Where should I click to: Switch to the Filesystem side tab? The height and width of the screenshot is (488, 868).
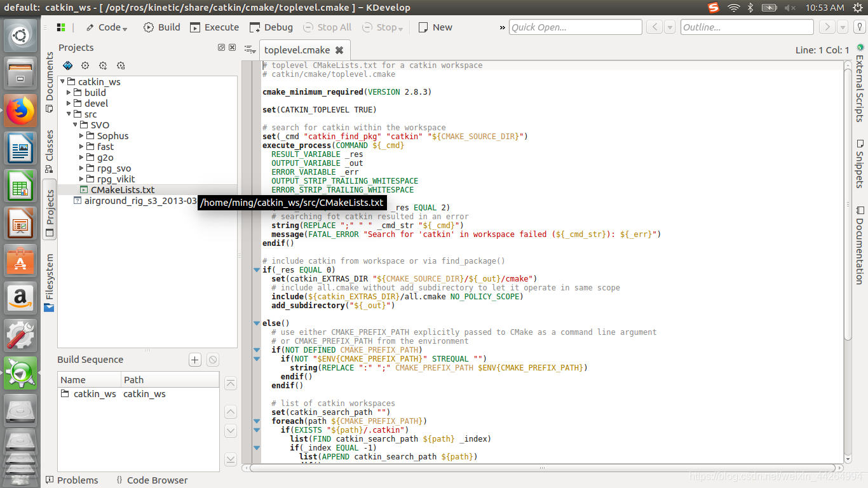tap(50, 283)
